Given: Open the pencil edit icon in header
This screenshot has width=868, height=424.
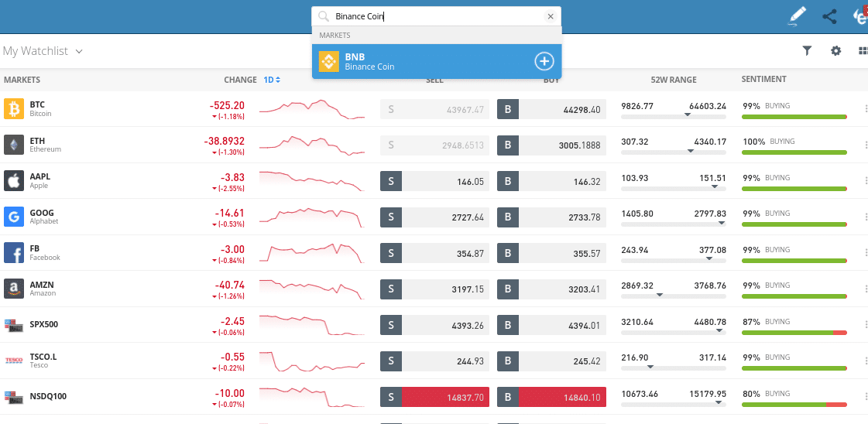Looking at the screenshot, I should click(797, 16).
